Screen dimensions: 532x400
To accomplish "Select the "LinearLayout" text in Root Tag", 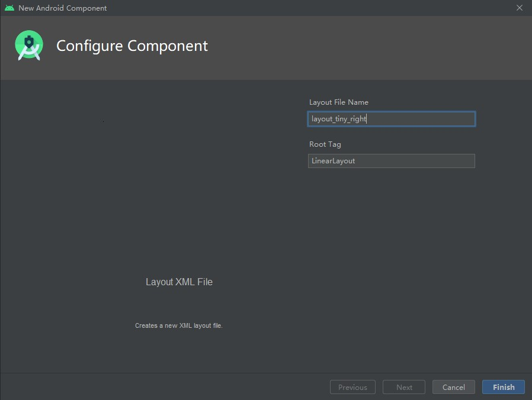I will point(333,161).
